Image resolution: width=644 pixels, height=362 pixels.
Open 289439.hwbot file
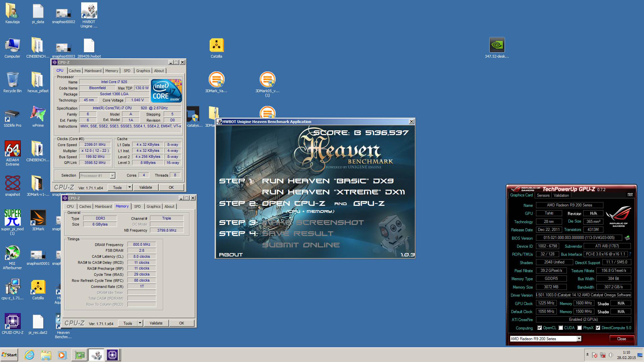tap(89, 48)
